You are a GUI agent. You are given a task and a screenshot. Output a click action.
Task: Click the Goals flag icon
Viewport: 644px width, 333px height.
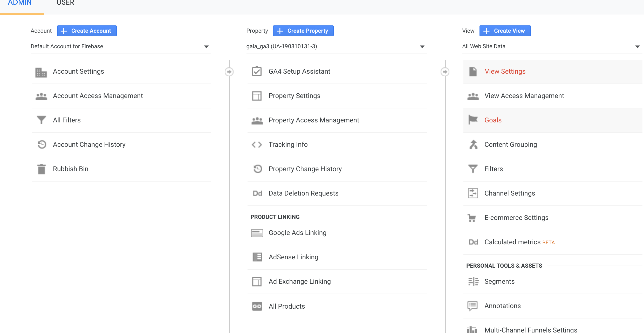[473, 120]
